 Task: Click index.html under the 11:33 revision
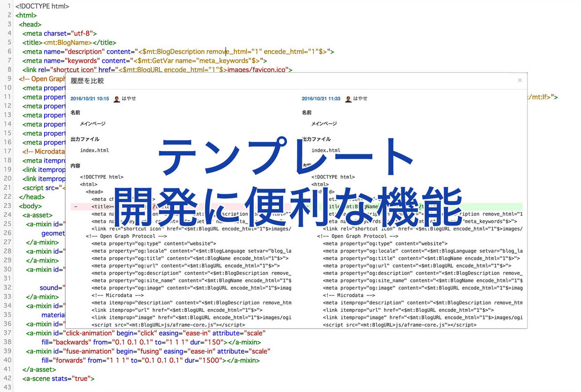(x=326, y=151)
